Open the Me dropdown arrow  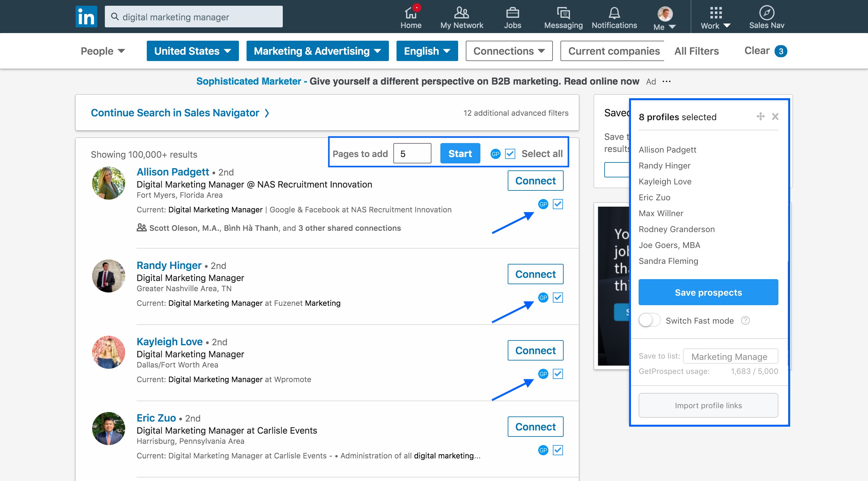pos(672,27)
